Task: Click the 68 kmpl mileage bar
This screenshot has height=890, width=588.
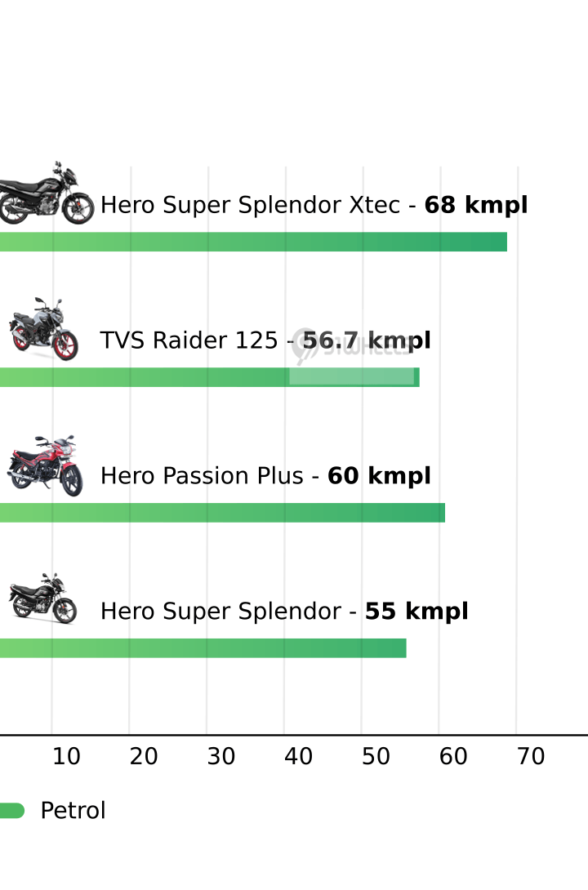Action: coord(253,242)
